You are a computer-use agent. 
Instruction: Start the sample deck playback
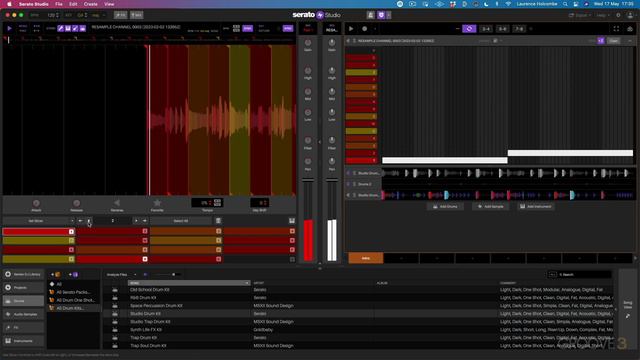tap(9, 28)
